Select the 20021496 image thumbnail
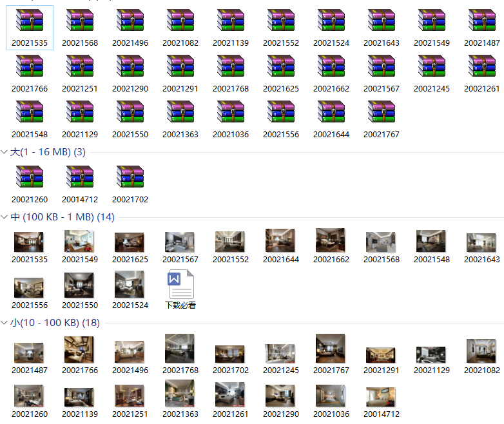504x424 pixels. click(129, 352)
